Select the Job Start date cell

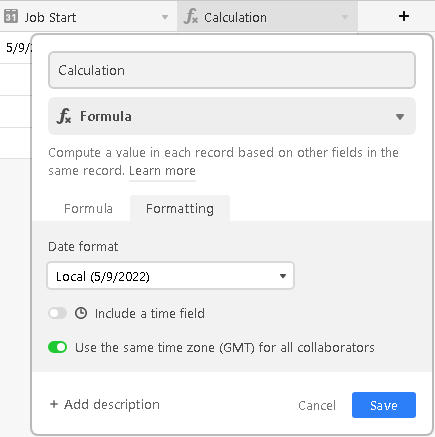tap(16, 48)
